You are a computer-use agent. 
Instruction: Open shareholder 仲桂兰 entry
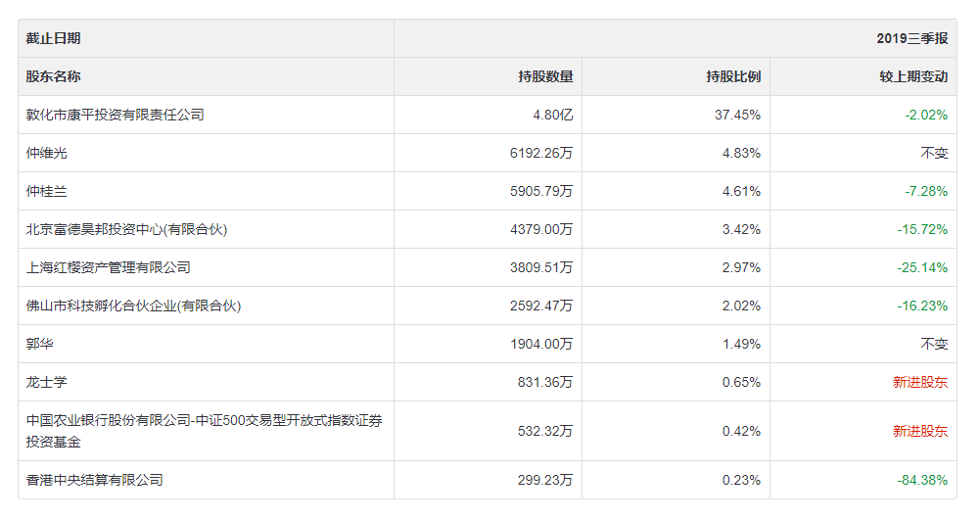(47, 191)
